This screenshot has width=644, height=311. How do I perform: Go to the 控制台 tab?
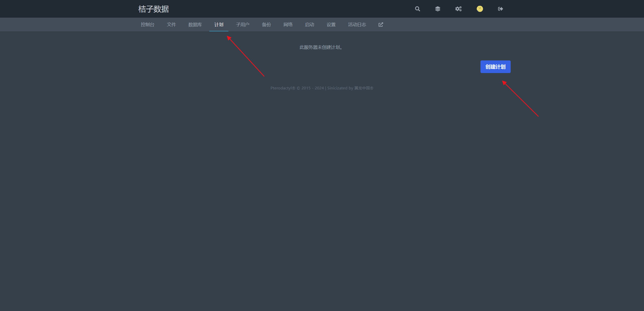pos(147,25)
